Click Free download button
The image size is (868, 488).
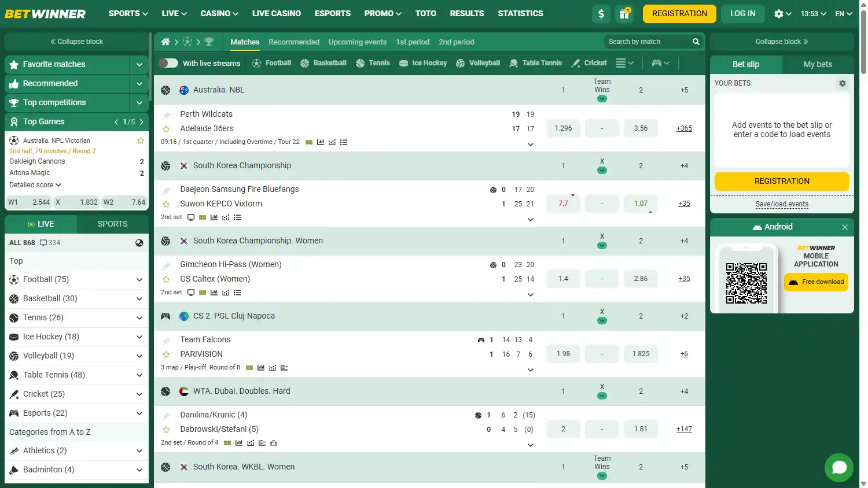(816, 282)
